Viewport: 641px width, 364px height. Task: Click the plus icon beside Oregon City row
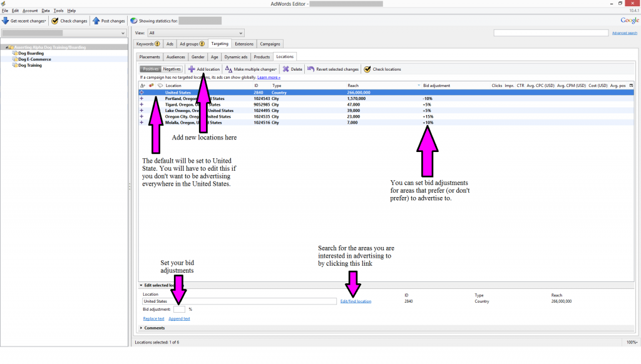coord(142,116)
